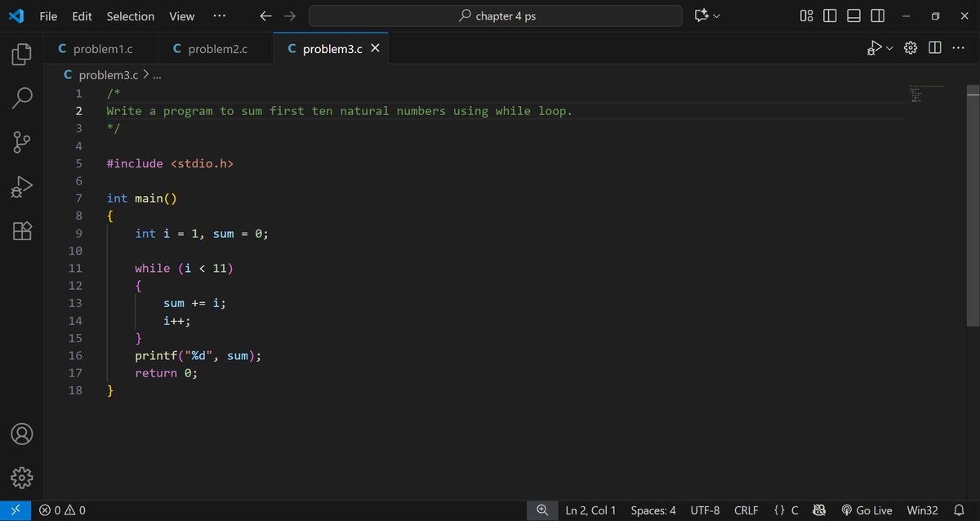This screenshot has height=521, width=980.
Task: Open the Extensions sidebar icon
Action: [x=20, y=230]
